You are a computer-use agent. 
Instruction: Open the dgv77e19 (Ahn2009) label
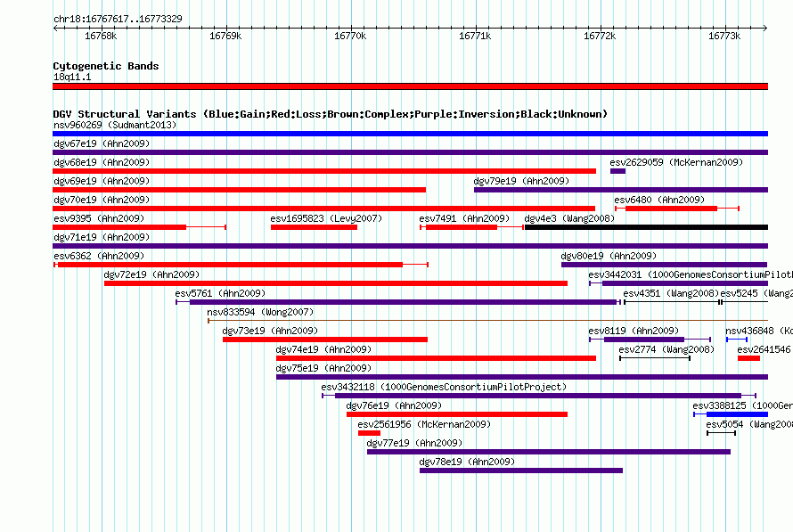(x=414, y=443)
